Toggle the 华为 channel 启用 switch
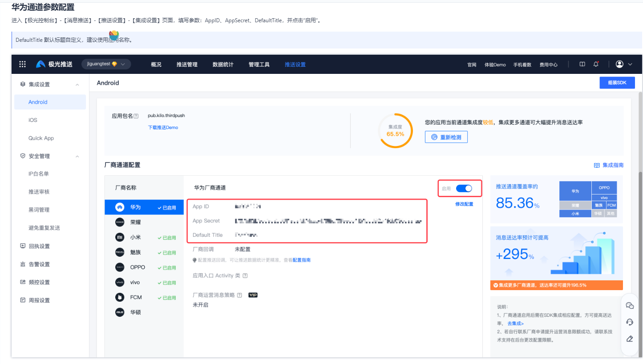Screen dimensions: 643x364 click(464, 189)
